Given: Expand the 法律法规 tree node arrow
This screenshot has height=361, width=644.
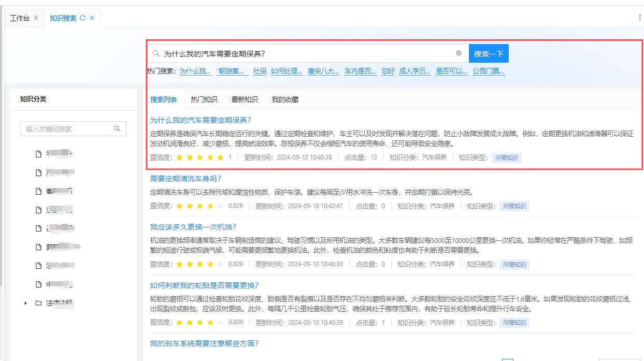Looking at the screenshot, I should click(x=25, y=303).
